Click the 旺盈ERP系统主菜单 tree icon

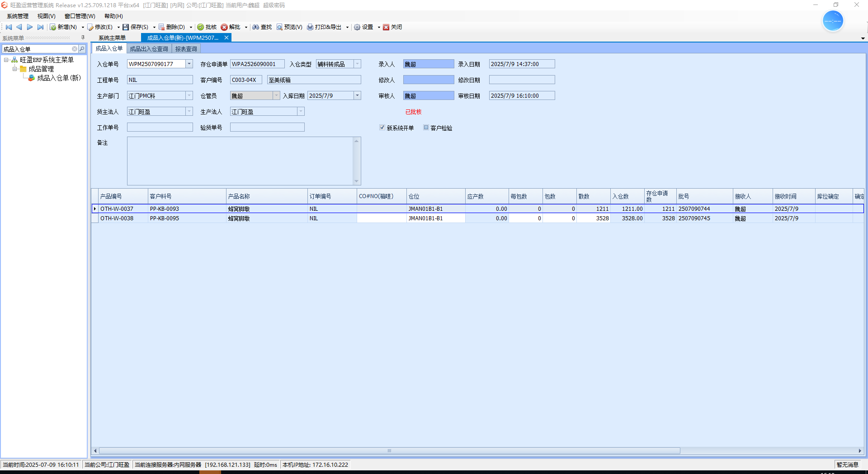point(14,60)
